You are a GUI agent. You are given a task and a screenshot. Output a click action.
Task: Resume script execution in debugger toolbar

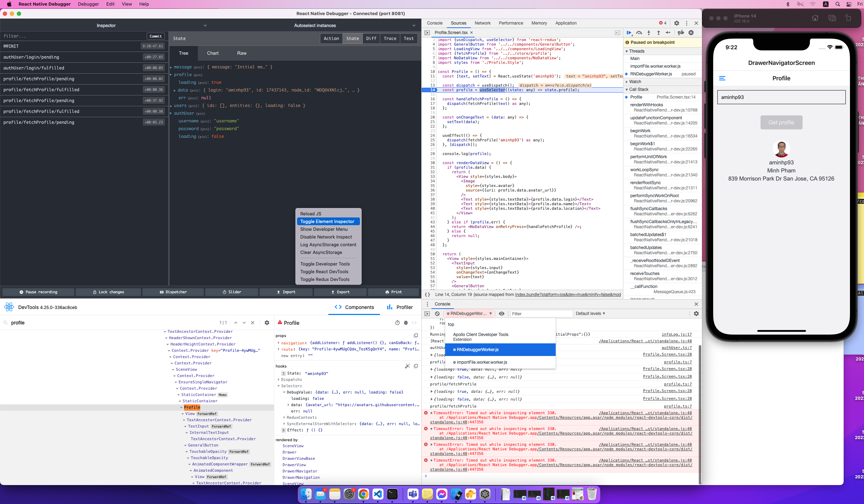629,33
